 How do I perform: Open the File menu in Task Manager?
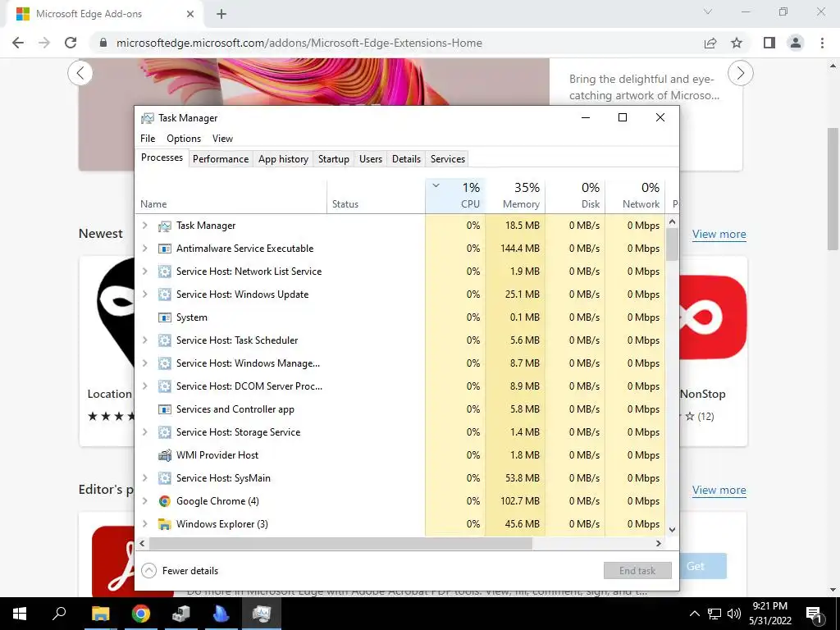point(148,139)
